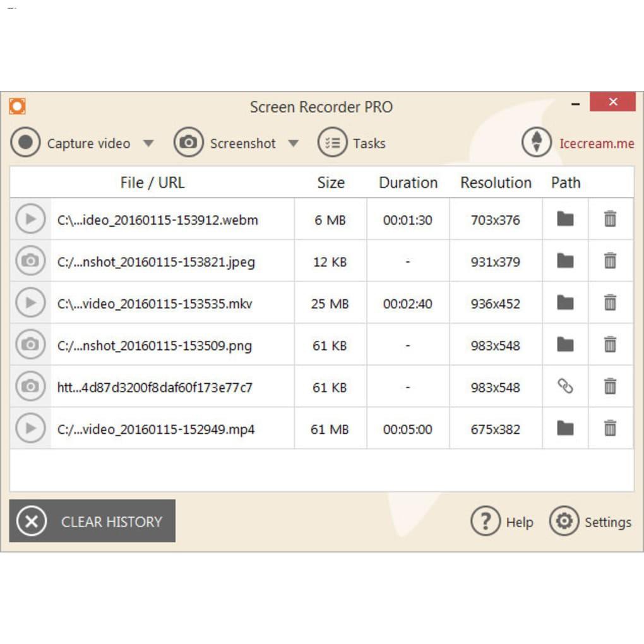Visit the Icecream.me link
The image size is (644, 644).
[596, 143]
